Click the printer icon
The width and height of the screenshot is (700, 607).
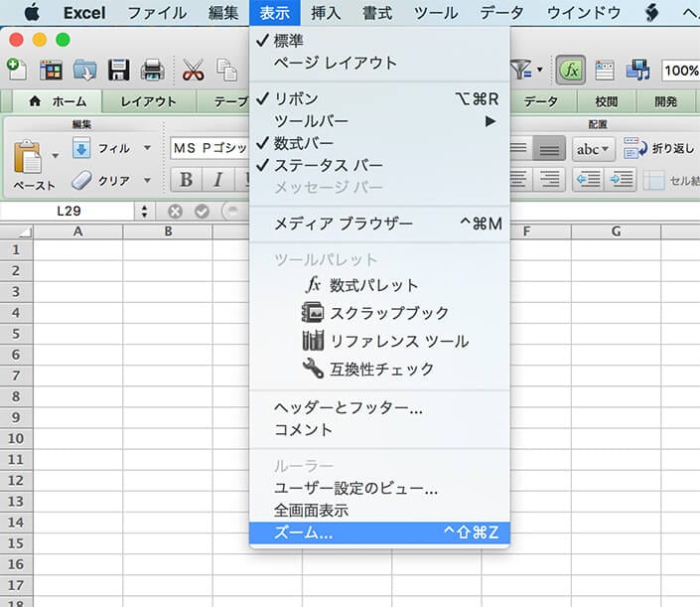[x=153, y=70]
